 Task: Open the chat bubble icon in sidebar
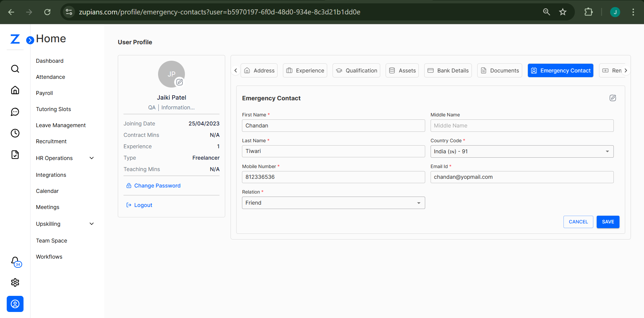[15, 112]
